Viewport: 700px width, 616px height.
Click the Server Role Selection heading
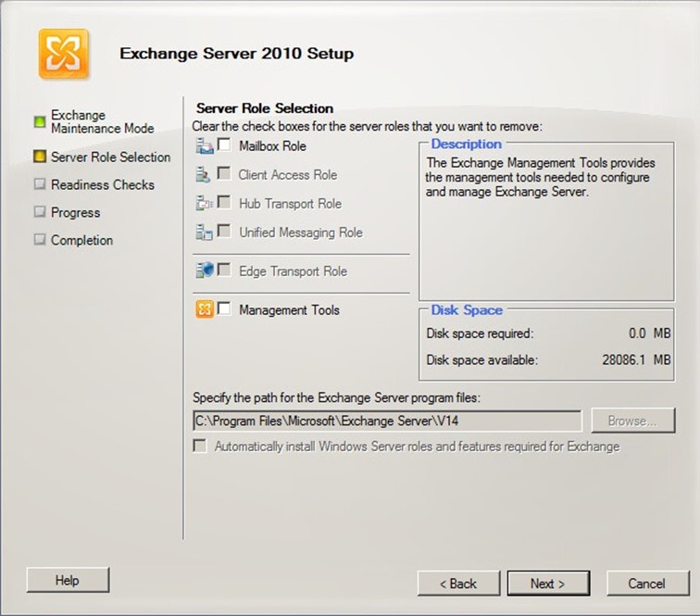coord(265,108)
